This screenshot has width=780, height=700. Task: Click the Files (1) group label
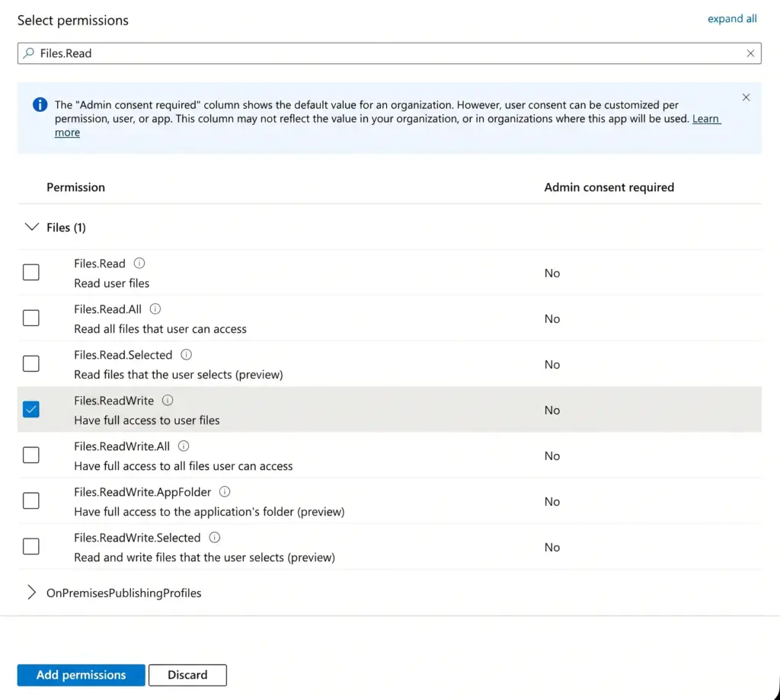[66, 227]
